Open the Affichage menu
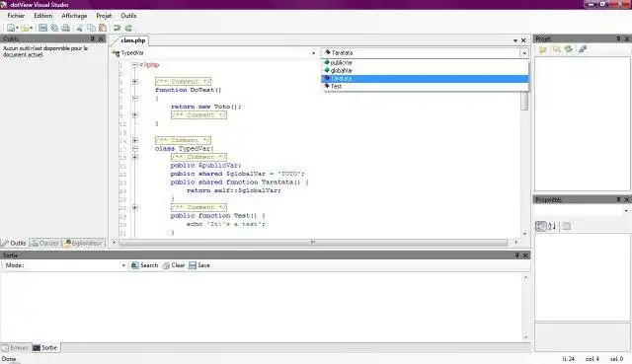The width and height of the screenshot is (632, 364). click(74, 16)
